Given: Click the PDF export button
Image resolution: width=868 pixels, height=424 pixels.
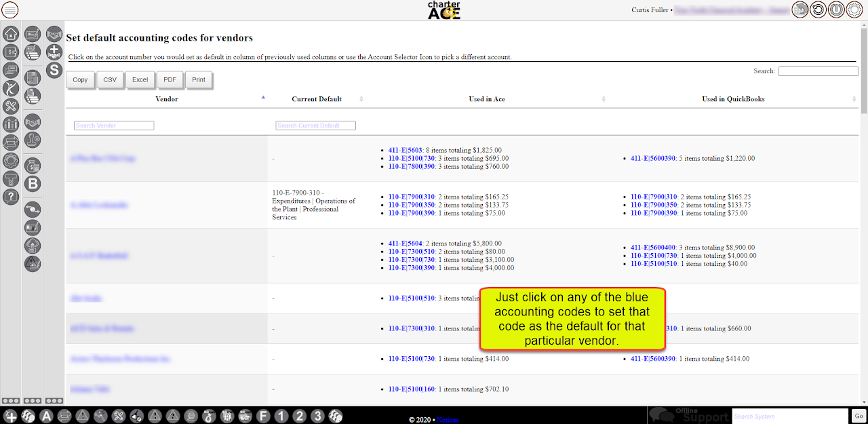Looking at the screenshot, I should [x=170, y=80].
